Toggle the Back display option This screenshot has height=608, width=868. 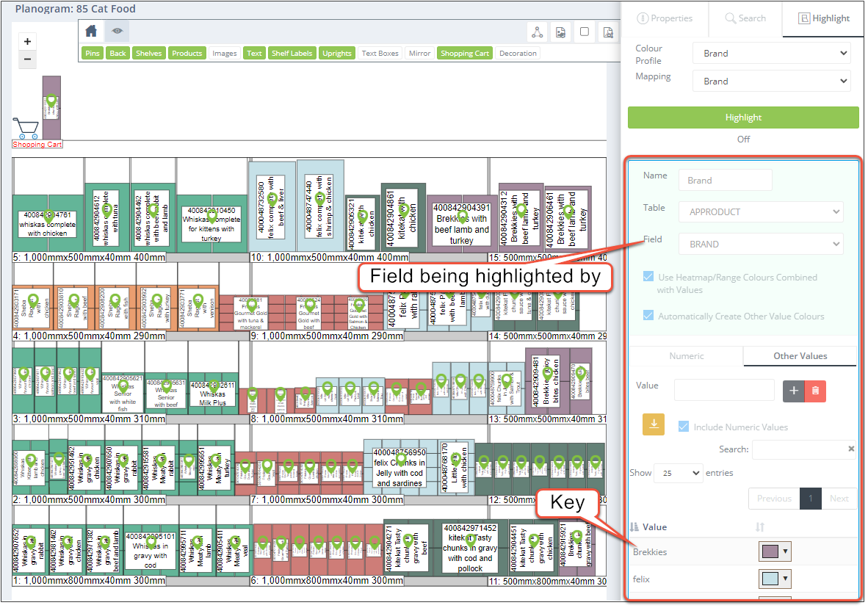tap(117, 53)
